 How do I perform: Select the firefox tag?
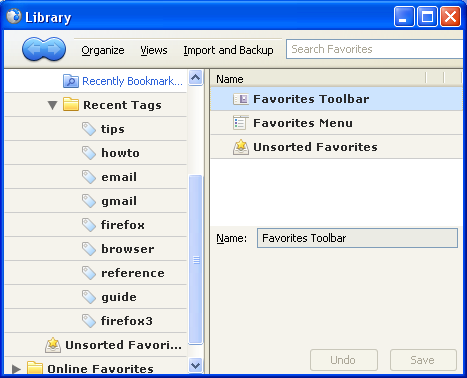tap(123, 225)
